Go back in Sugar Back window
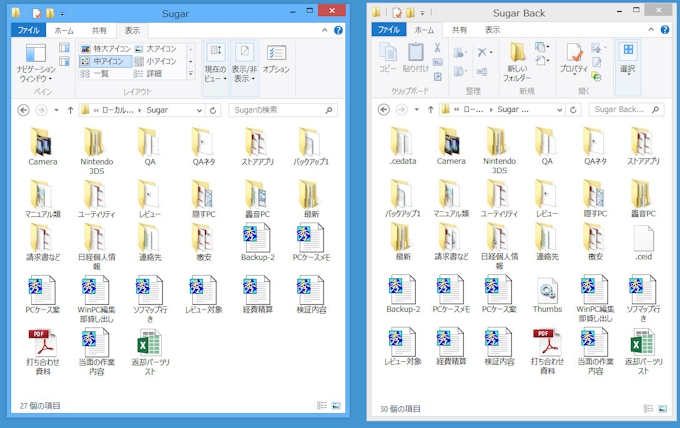This screenshot has height=428, width=680. [384, 110]
